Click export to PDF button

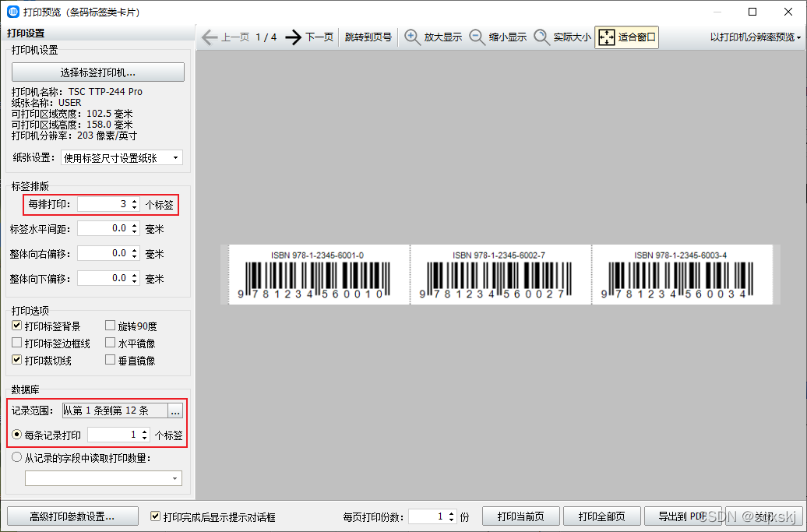(683, 516)
